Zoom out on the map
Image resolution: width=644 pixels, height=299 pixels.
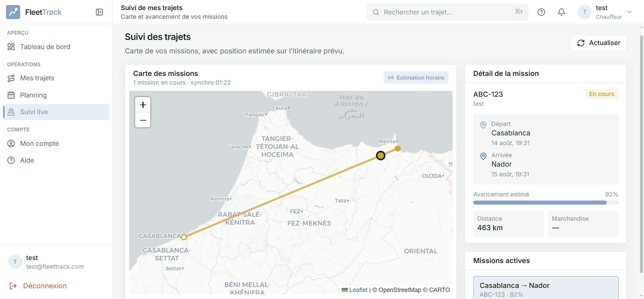[x=143, y=120]
